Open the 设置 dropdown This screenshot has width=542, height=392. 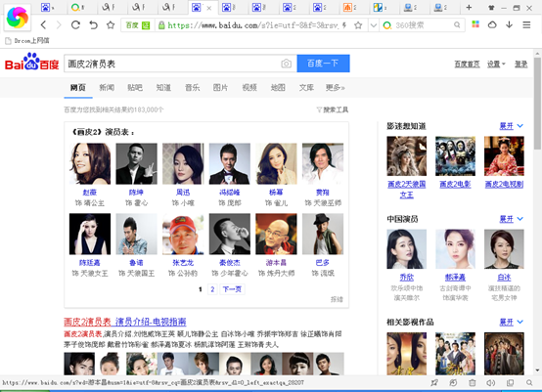496,65
